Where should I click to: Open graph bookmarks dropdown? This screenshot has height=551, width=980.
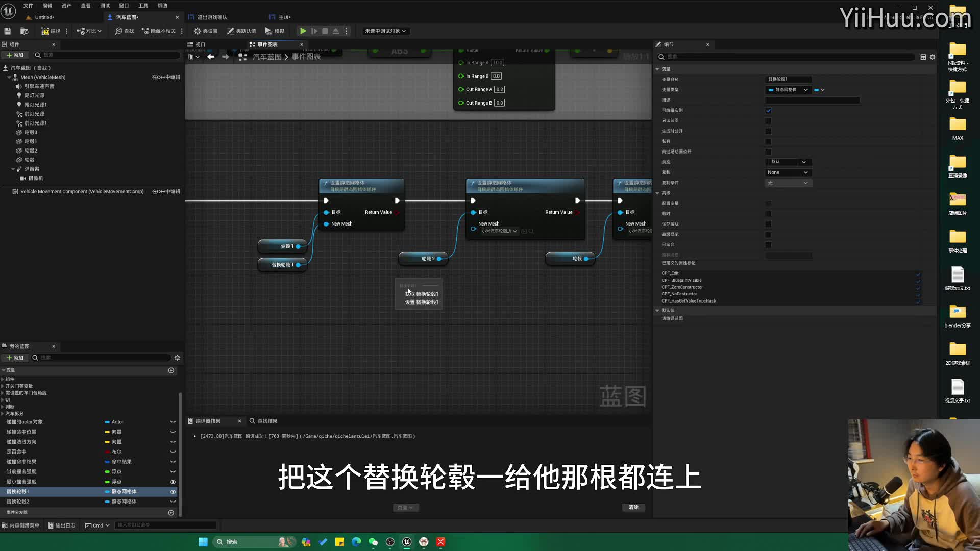point(193,57)
